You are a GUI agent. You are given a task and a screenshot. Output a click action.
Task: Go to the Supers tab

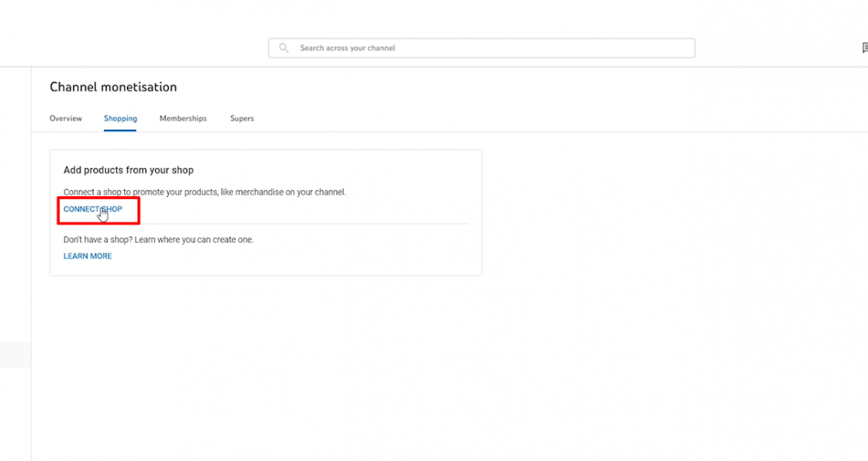tap(242, 118)
